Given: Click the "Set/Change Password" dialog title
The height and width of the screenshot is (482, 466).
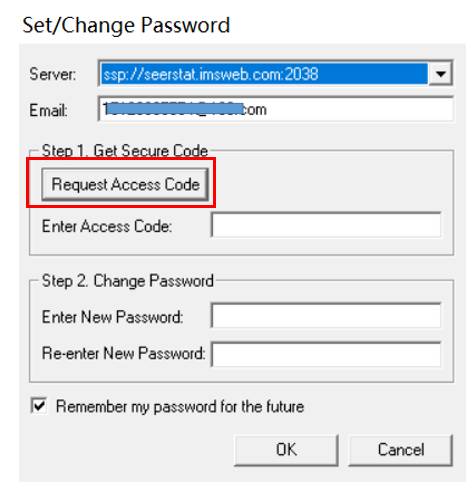Looking at the screenshot, I should click(126, 25).
